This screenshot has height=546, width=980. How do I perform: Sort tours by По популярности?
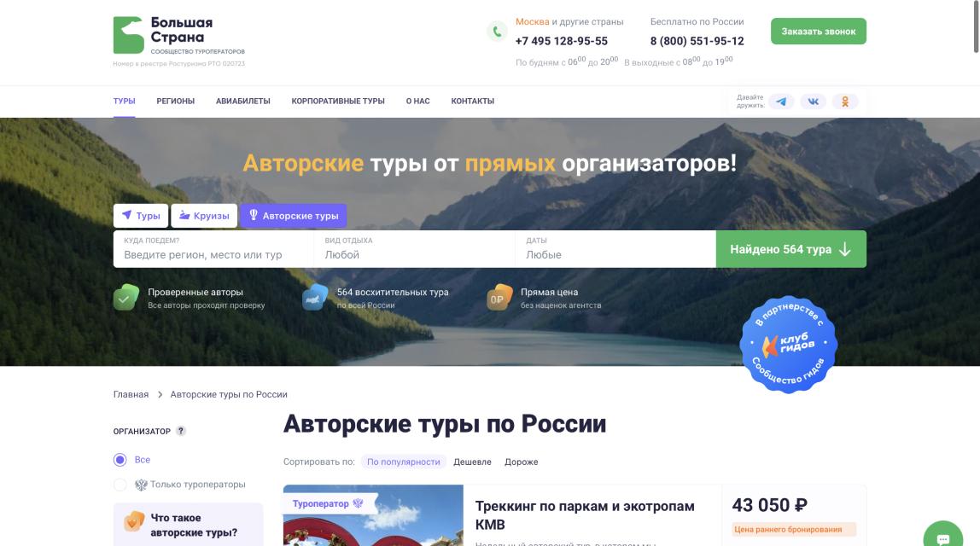403,462
